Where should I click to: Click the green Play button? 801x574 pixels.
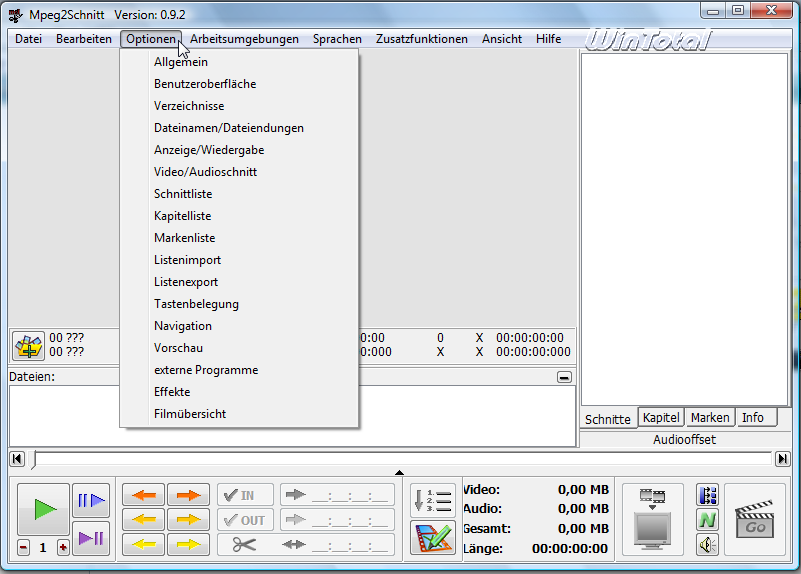click(43, 509)
